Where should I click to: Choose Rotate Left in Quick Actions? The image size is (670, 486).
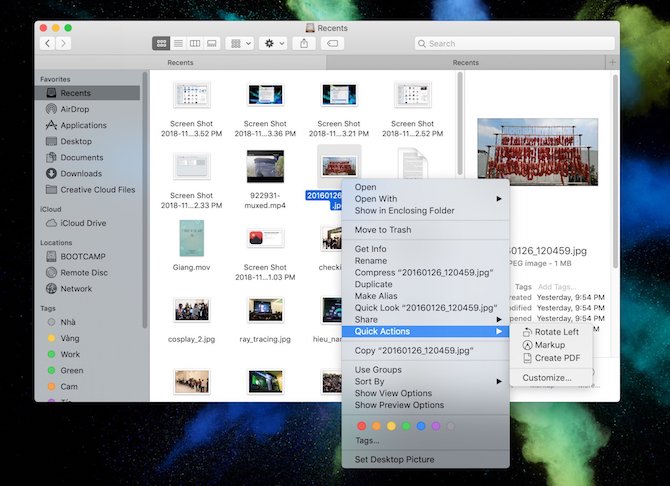[556, 332]
